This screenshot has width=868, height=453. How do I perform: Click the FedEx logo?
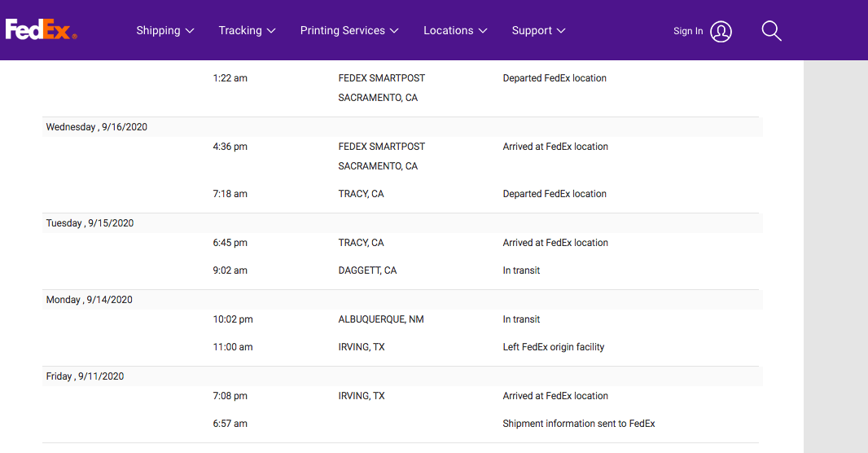[x=41, y=30]
